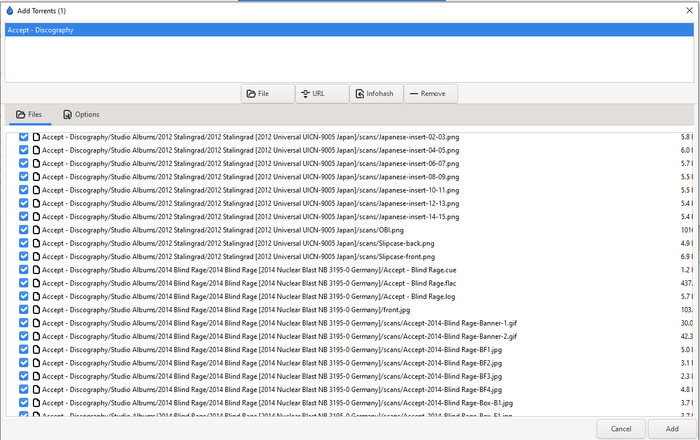Click file icon of Slipcase-back.png row
The image size is (700, 440).
click(x=36, y=243)
